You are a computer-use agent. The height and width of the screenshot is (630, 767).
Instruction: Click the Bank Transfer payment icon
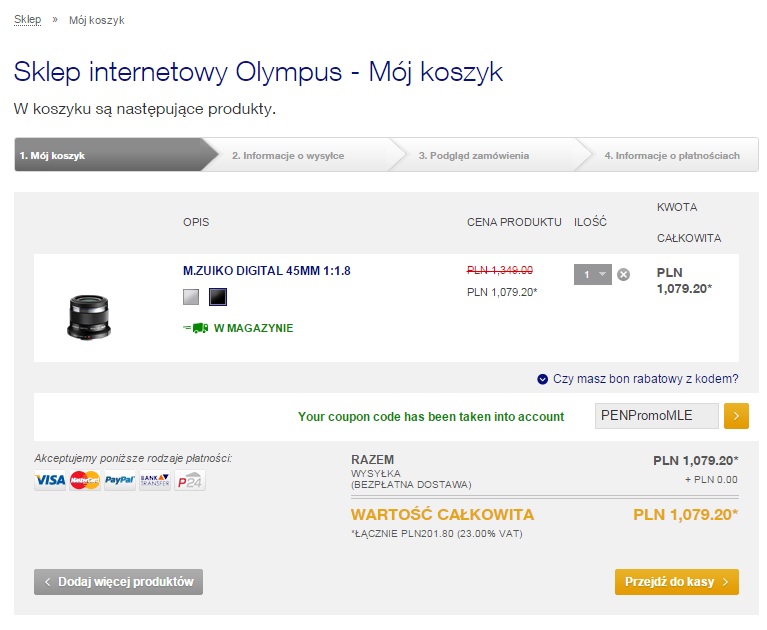[x=155, y=481]
